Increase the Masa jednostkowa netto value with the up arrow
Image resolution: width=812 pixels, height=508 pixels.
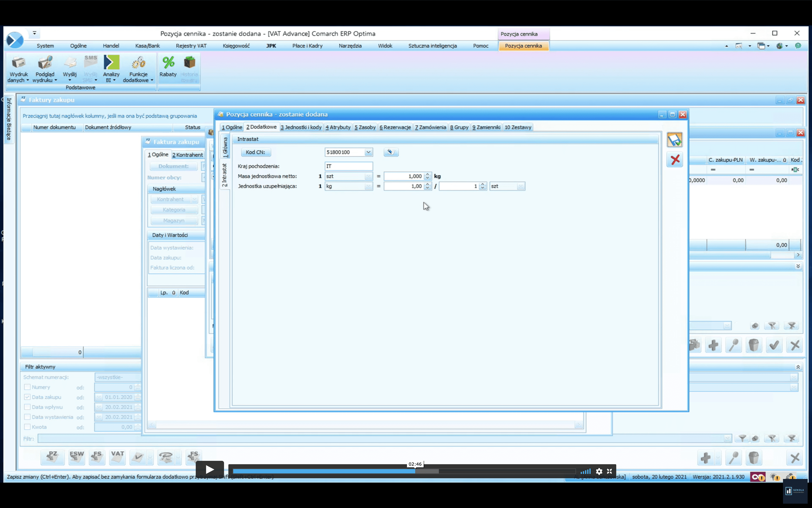(x=427, y=174)
